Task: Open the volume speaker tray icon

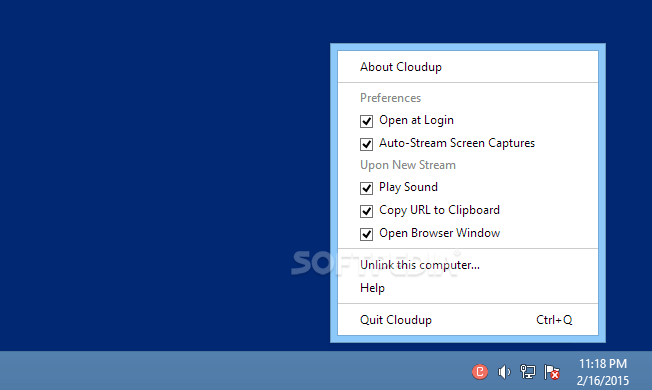Action: point(504,372)
